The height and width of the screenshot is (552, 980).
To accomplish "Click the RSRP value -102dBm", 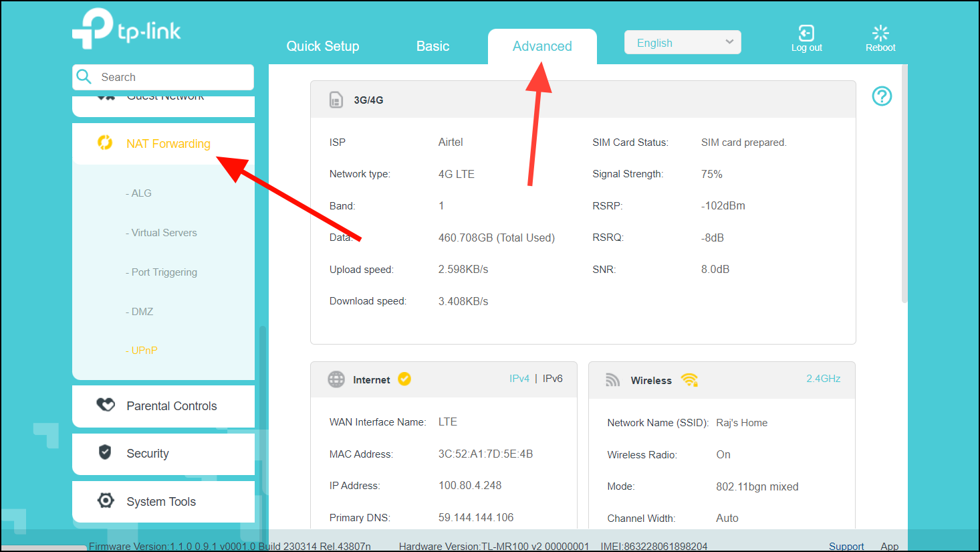I will click(x=723, y=206).
